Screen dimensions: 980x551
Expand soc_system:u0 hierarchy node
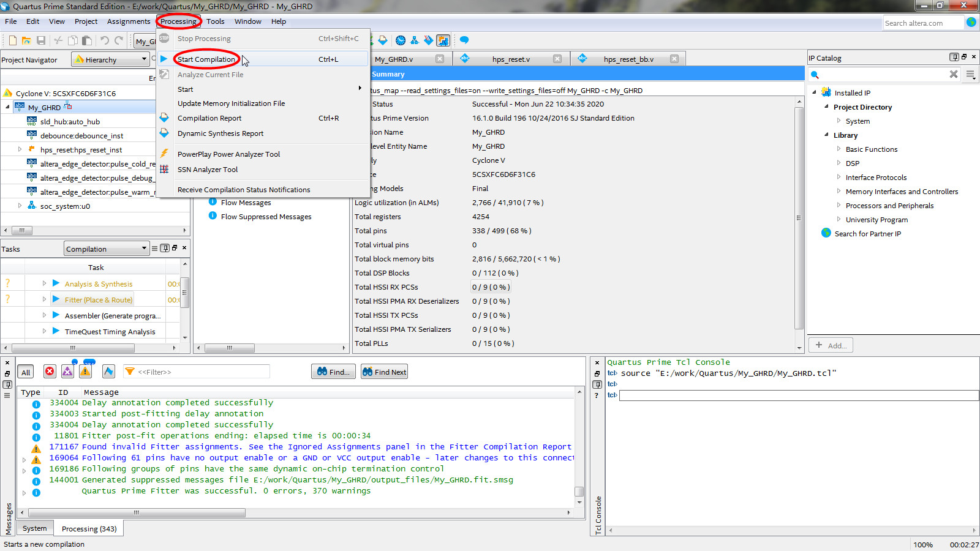coord(20,206)
